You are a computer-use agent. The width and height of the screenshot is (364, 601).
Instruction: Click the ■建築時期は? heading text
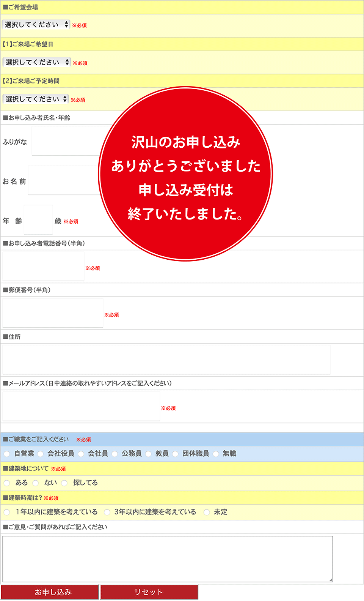point(22,498)
